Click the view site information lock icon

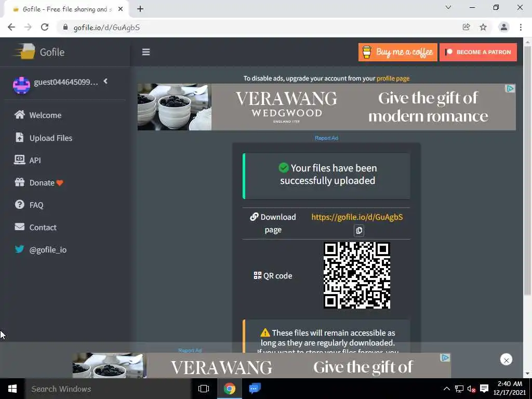(x=65, y=27)
